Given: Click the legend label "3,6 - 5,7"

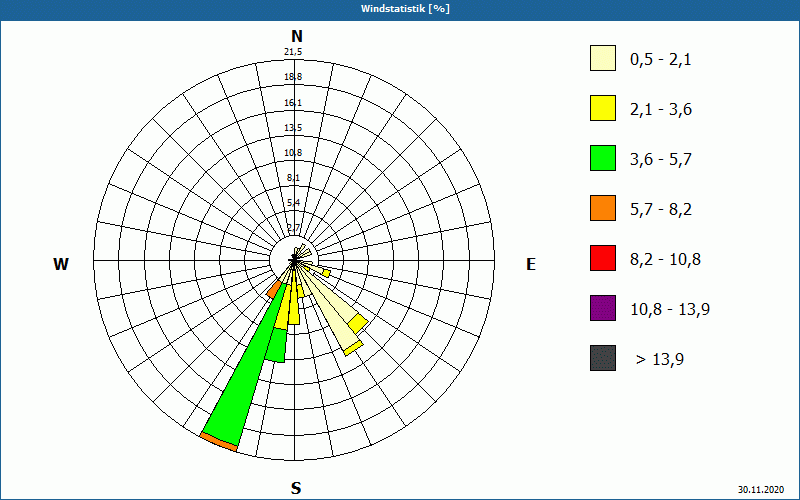Looking at the screenshot, I should [x=661, y=160].
